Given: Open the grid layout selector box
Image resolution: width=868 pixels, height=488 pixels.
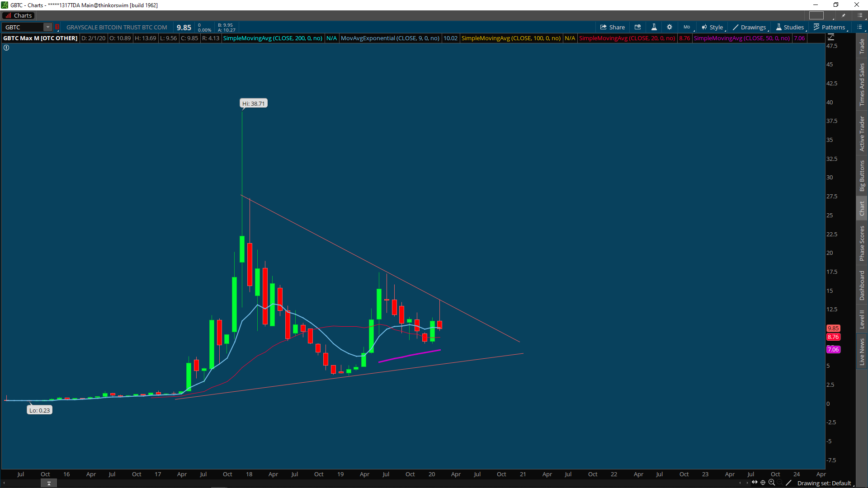Looking at the screenshot, I should pyautogui.click(x=816, y=15).
